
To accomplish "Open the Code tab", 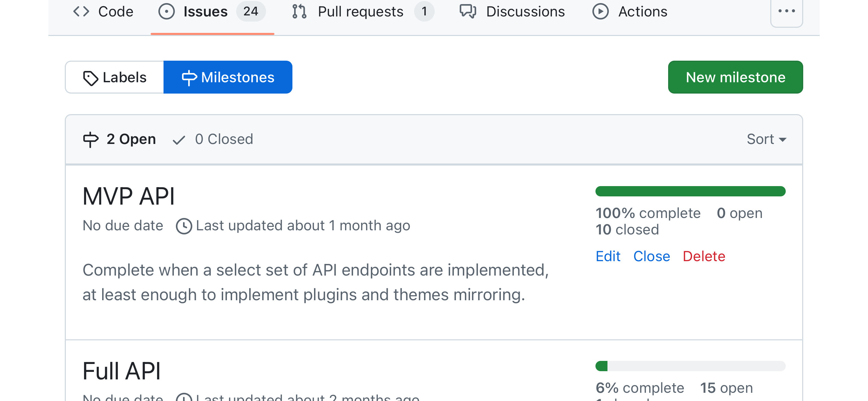I will (103, 12).
